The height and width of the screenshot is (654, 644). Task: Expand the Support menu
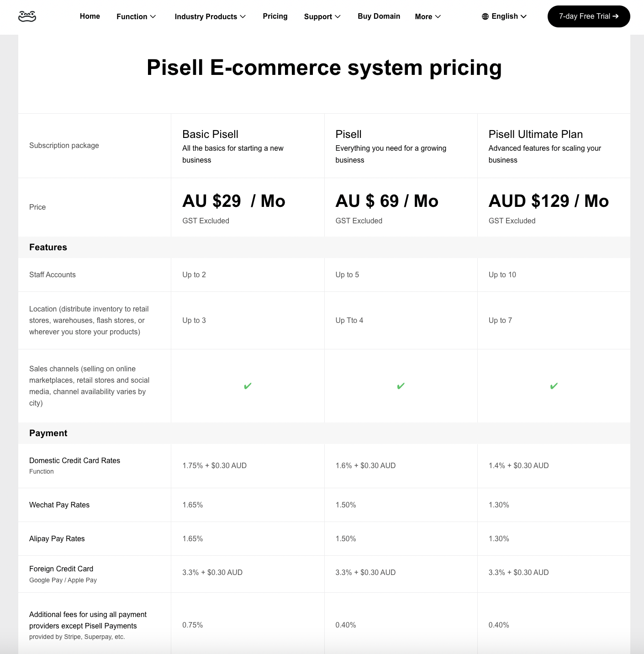tap(322, 16)
